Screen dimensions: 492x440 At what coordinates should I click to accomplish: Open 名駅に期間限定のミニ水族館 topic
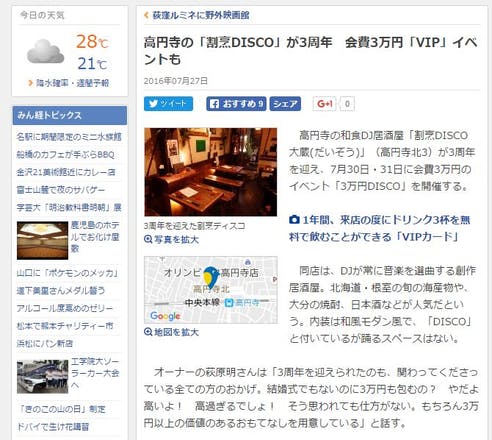click(x=69, y=137)
